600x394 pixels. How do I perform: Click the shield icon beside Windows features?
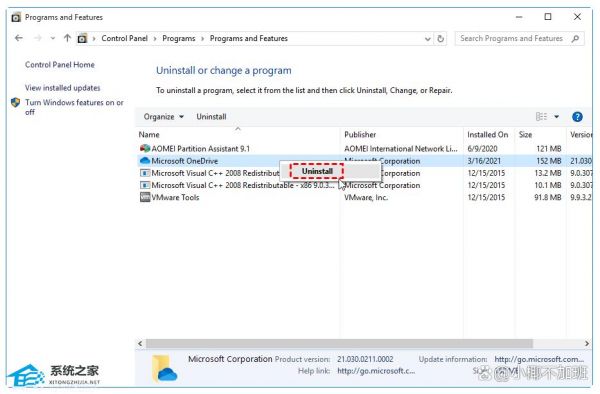tap(15, 103)
